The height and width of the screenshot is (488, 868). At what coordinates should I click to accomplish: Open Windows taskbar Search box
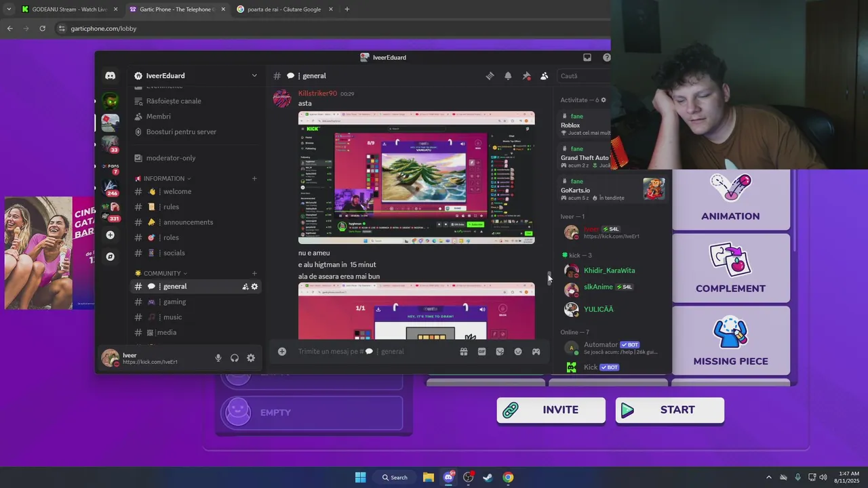click(x=395, y=477)
